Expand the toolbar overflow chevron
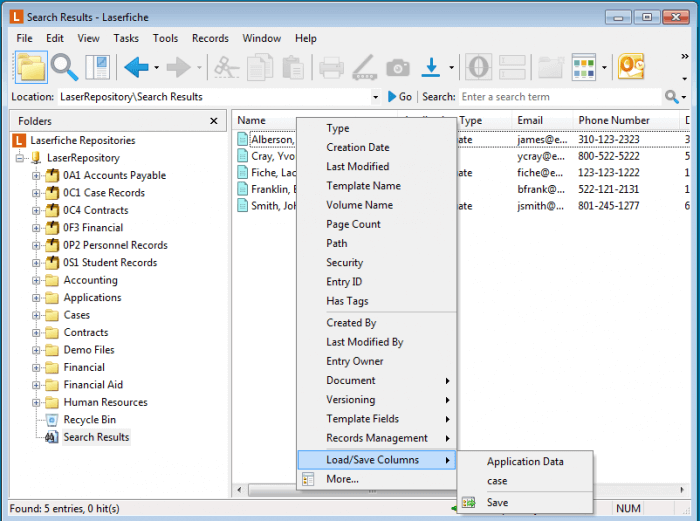The image size is (700, 521). click(x=684, y=56)
